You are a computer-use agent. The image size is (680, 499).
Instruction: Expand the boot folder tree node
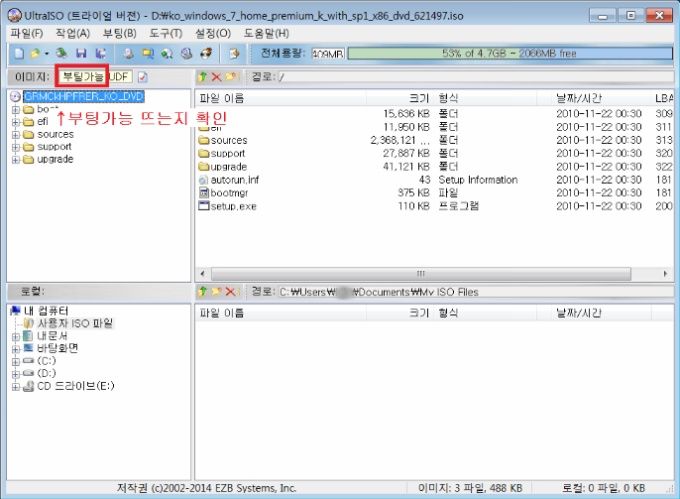click(16, 110)
